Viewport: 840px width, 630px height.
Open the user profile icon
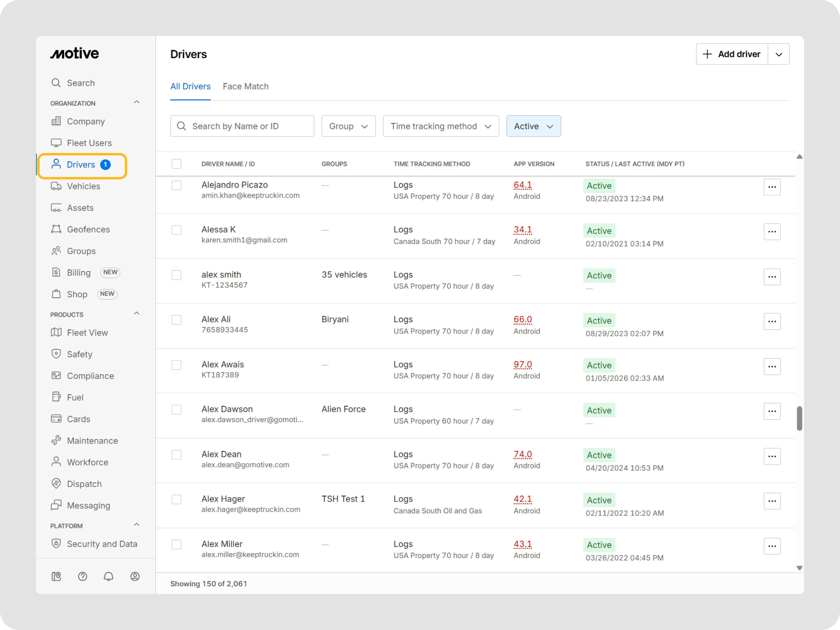click(135, 576)
